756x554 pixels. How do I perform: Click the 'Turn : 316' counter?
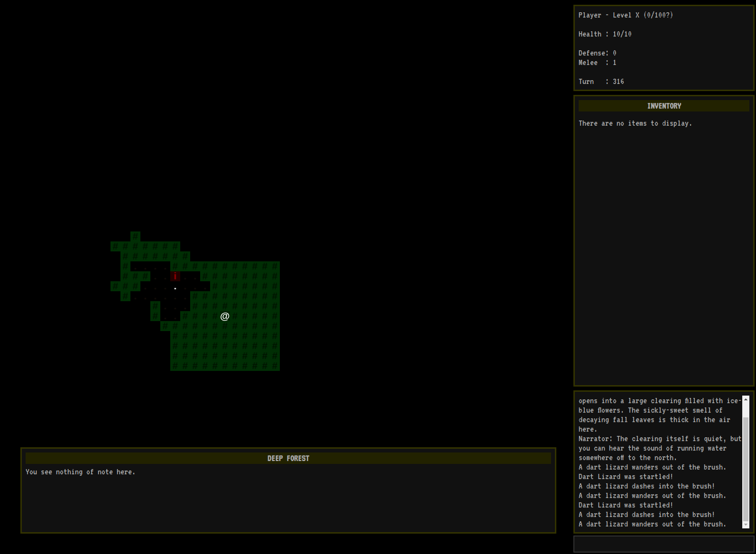pos(601,82)
